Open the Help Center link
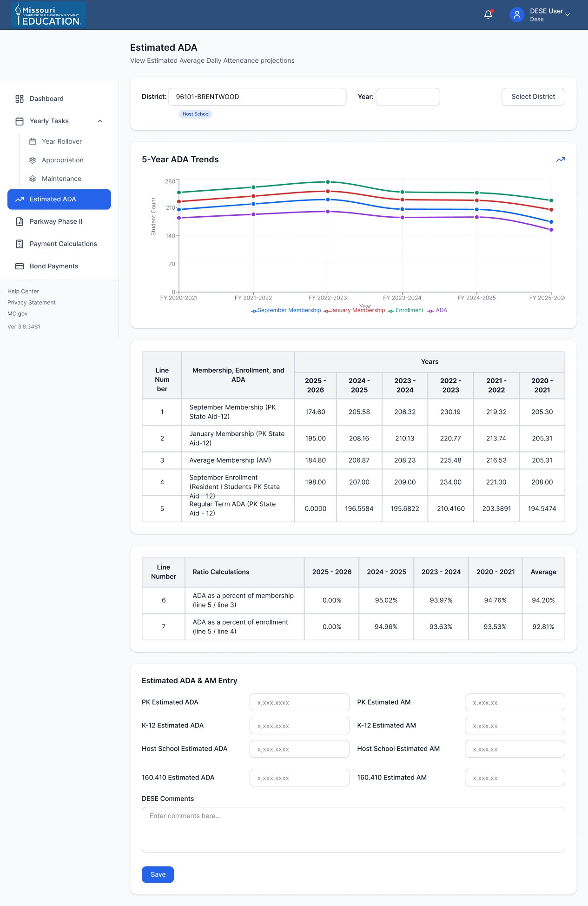588x906 pixels. (23, 291)
